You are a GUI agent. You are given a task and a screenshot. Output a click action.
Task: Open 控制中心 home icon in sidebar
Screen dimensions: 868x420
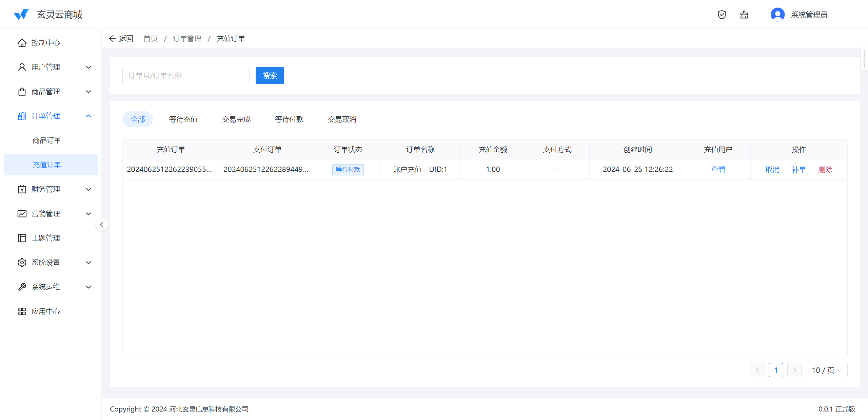click(22, 43)
